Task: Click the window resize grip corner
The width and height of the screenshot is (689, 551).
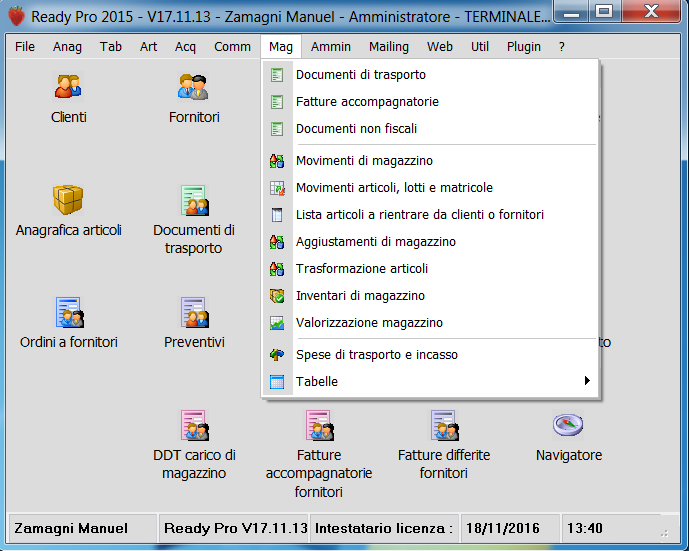Action: pyautogui.click(x=665, y=534)
